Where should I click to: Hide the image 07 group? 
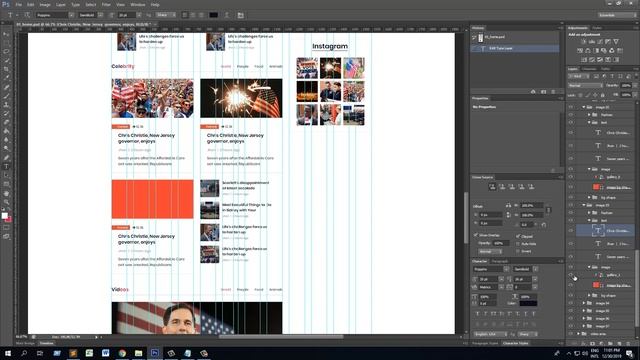tap(571, 326)
